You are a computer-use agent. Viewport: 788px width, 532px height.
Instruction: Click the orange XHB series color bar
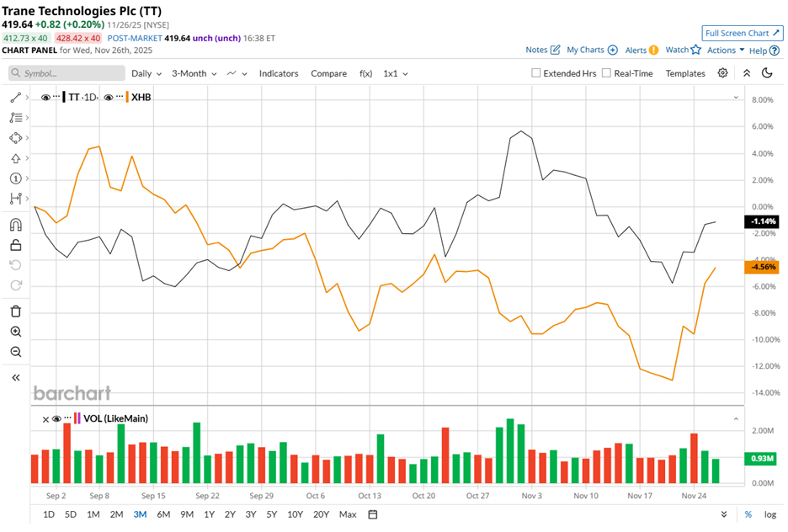tap(127, 97)
